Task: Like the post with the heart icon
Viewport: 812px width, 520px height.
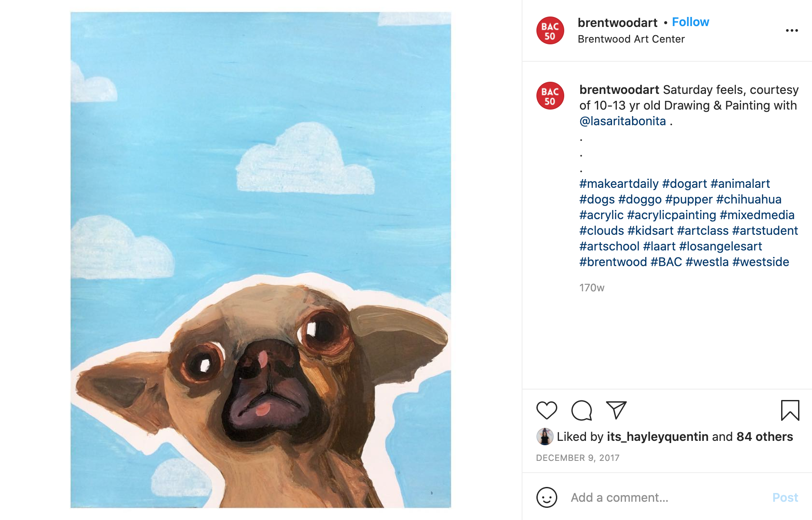Action: tap(546, 410)
